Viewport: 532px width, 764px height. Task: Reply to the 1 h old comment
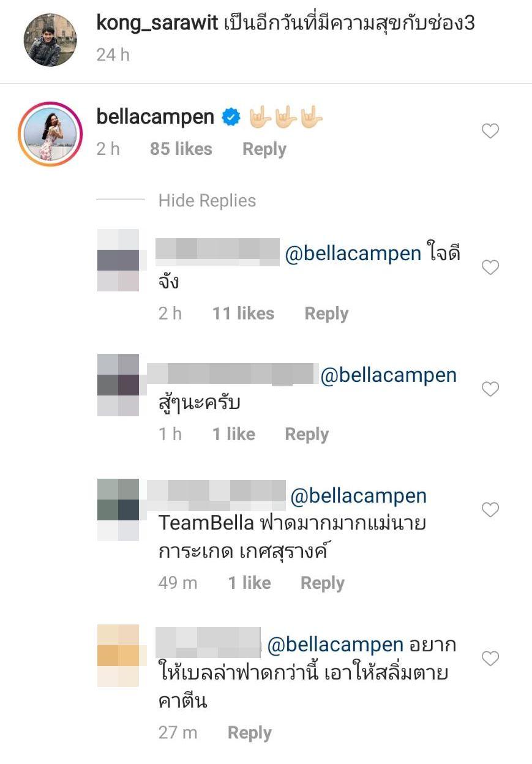pyautogui.click(x=307, y=435)
